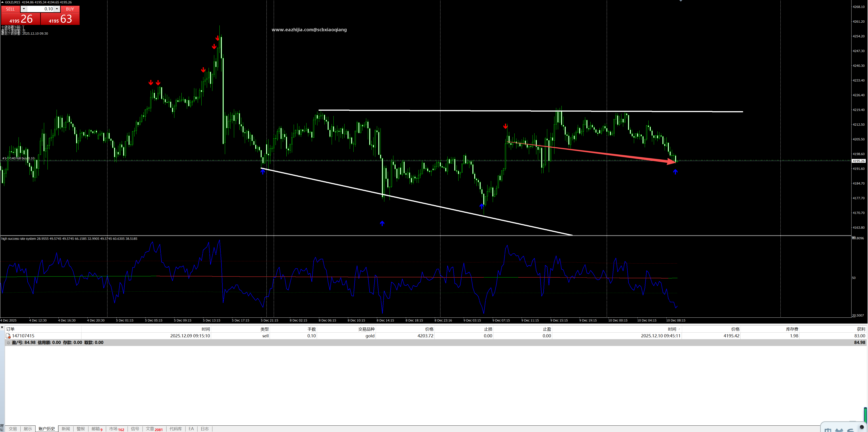Sort by 类型 column header

240,329
